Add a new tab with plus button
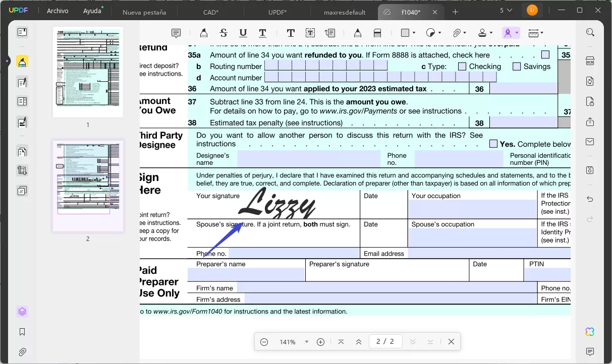 tap(456, 12)
